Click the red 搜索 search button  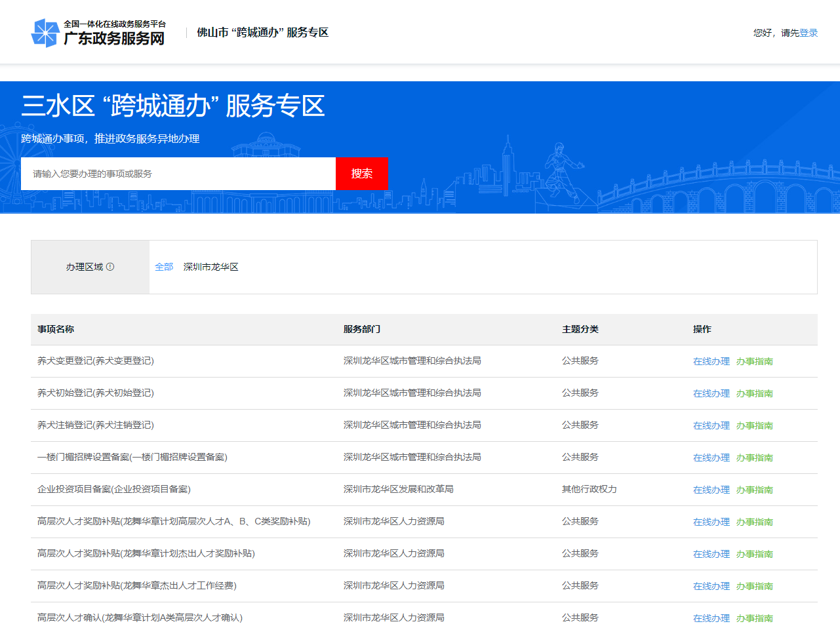tap(361, 174)
